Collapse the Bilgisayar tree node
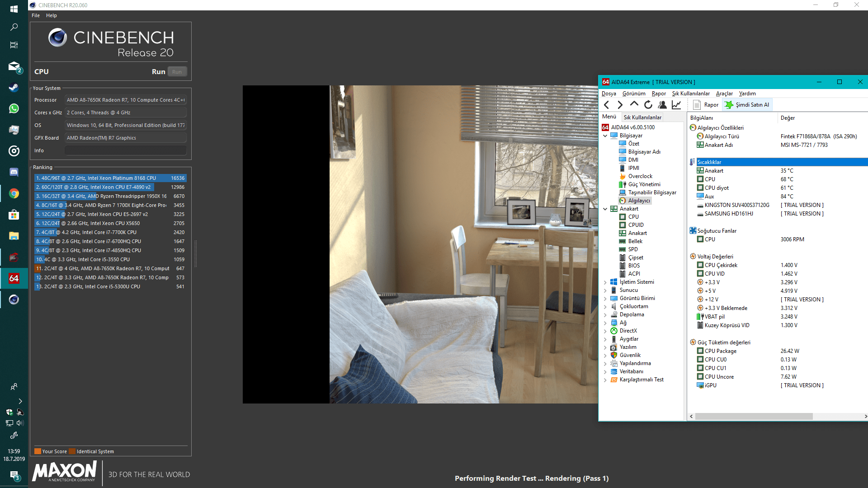868x488 pixels. coord(605,136)
